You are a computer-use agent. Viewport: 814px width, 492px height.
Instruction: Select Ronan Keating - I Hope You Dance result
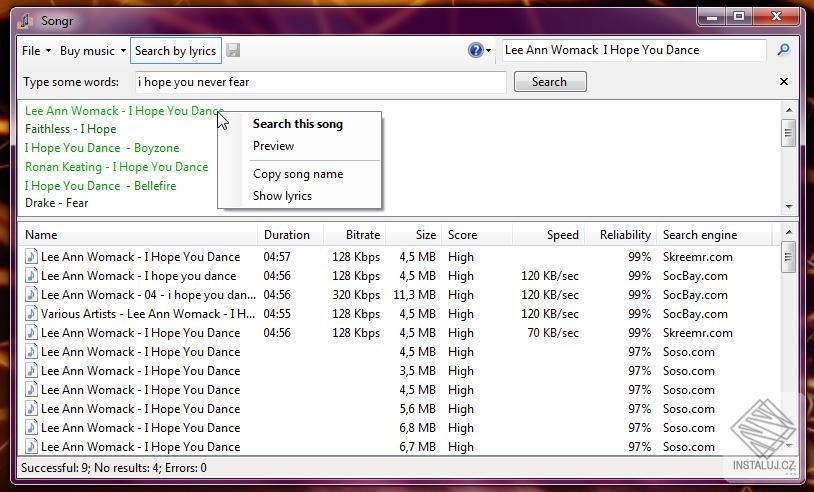pos(116,167)
